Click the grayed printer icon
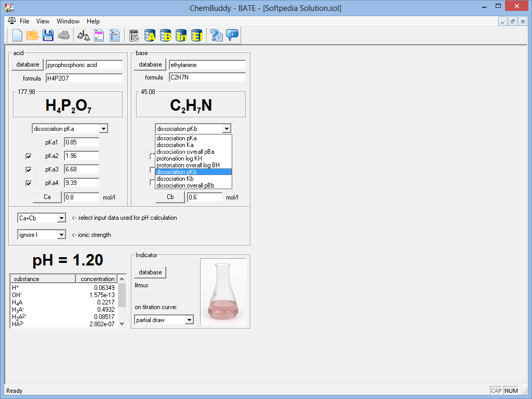This screenshot has height=399, width=532. 63,35
